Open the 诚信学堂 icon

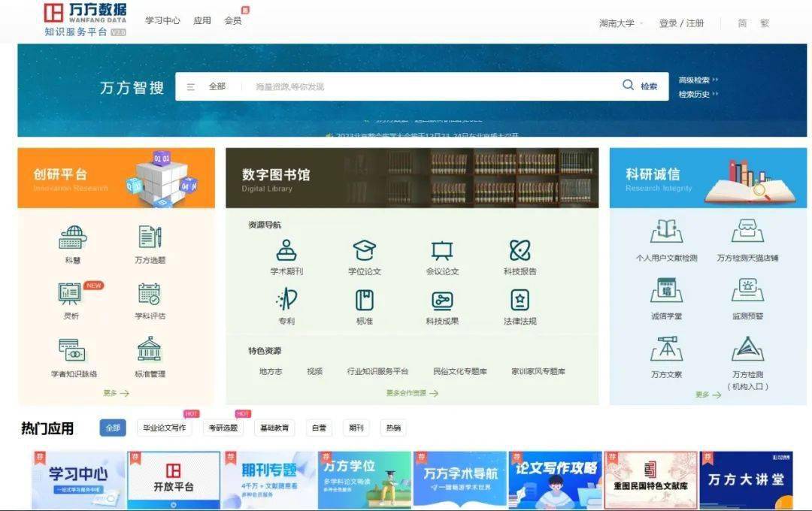666,290
